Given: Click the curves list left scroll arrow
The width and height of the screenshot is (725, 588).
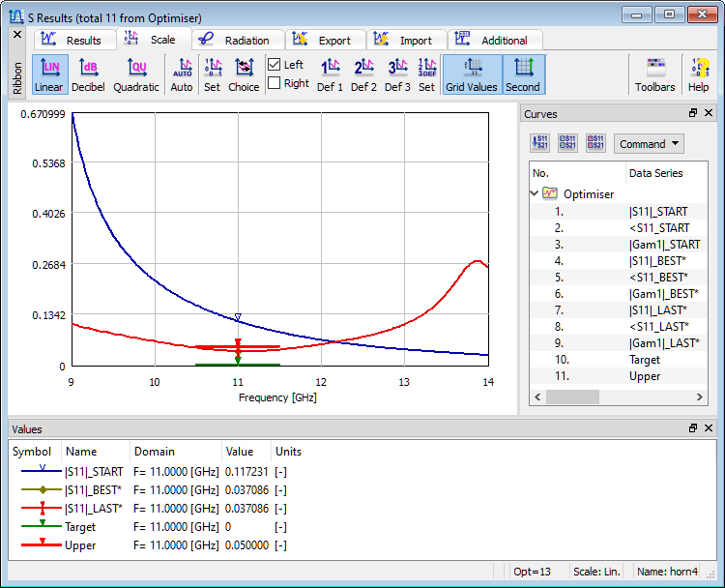Looking at the screenshot, I should 537,397.
